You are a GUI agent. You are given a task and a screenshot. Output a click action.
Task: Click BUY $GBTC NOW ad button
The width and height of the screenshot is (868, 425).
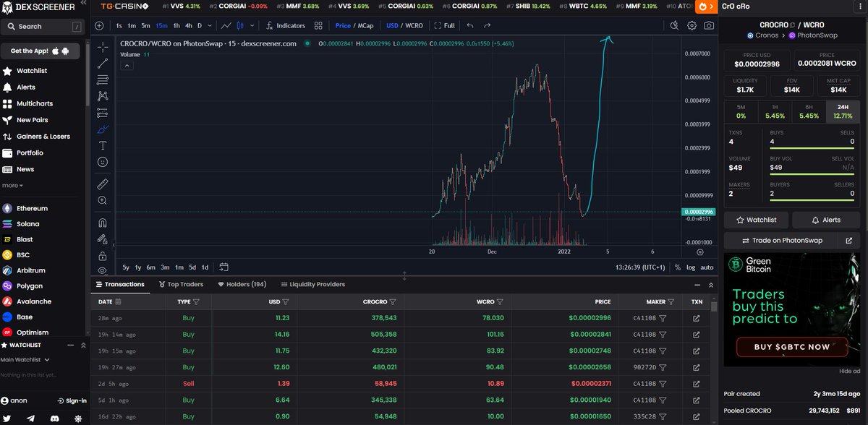pyautogui.click(x=792, y=347)
